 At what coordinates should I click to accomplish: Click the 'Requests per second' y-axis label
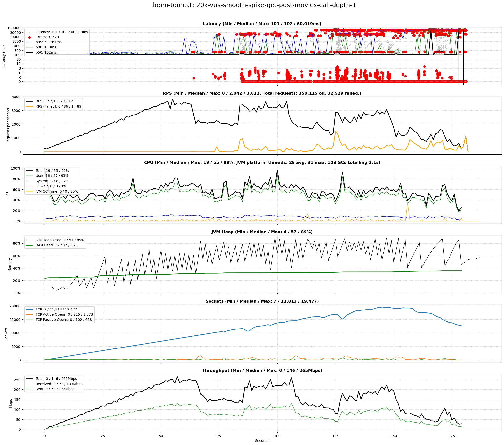(8, 126)
